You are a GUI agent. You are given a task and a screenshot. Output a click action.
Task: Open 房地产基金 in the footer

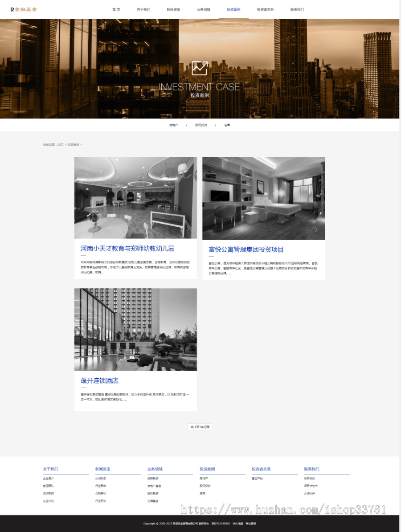[154, 486]
